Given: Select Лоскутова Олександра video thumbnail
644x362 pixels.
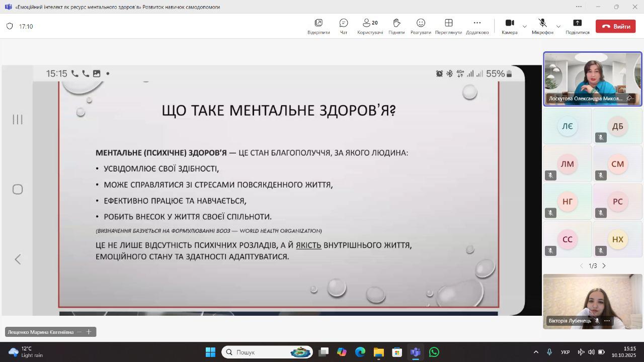Looking at the screenshot, I should [592, 79].
